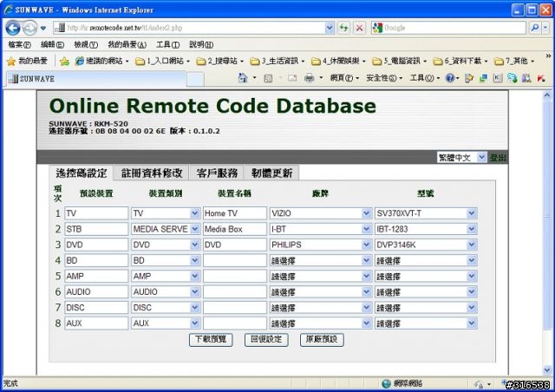Image resolution: width=555 pixels, height=392 pixels.
Task: Click the Home TV device name field
Action: [235, 213]
